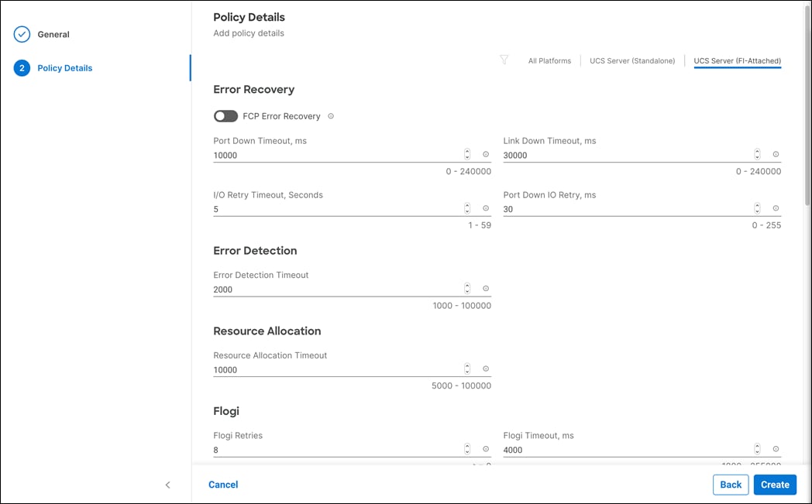
Task: Click the Link Down Timeout info icon
Action: (776, 154)
